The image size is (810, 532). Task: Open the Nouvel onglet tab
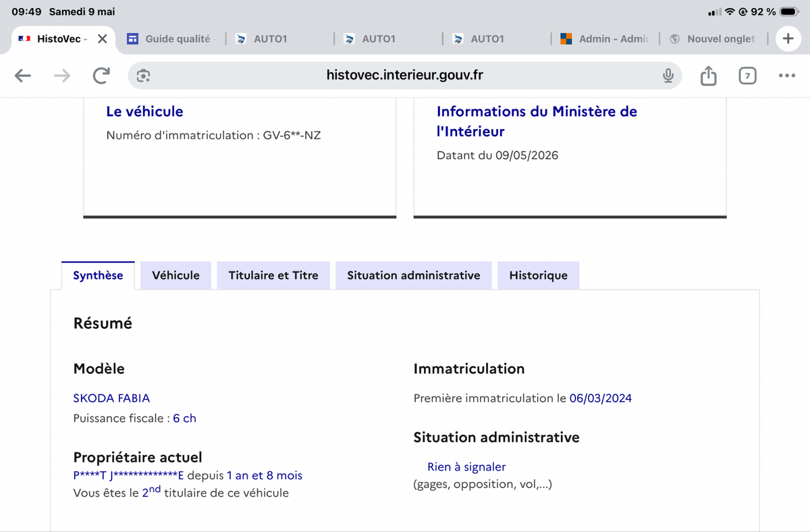(x=713, y=38)
